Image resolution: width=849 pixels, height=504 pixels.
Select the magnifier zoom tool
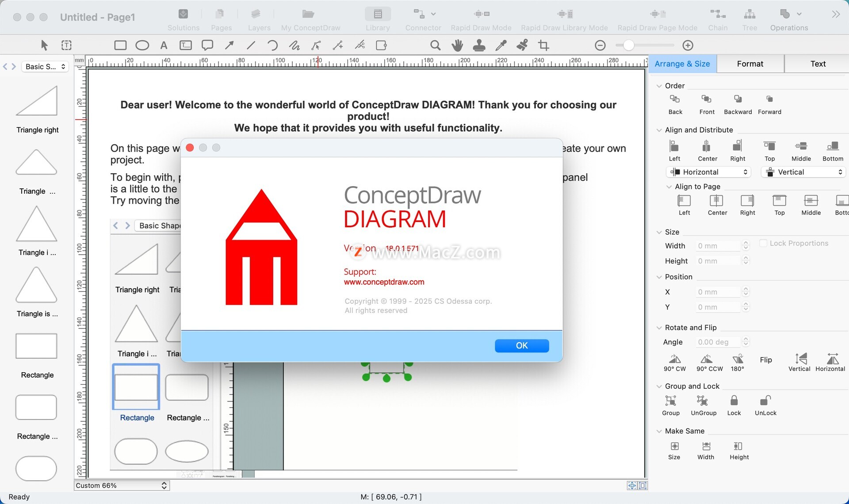point(435,45)
